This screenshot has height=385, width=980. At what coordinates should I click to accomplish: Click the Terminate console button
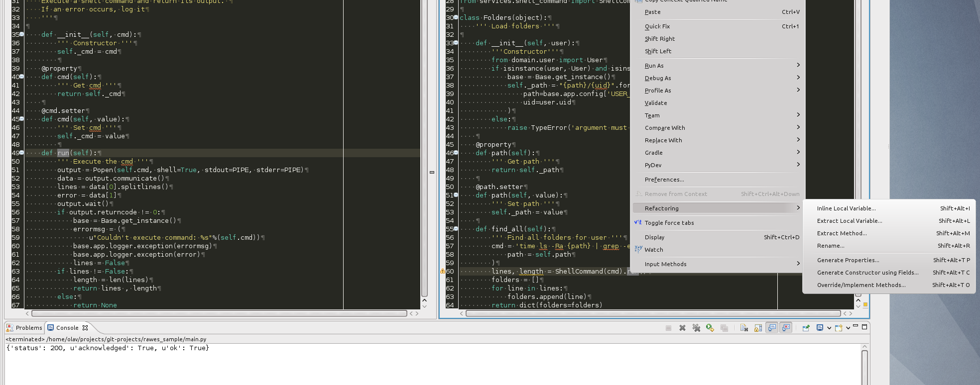[x=668, y=328]
